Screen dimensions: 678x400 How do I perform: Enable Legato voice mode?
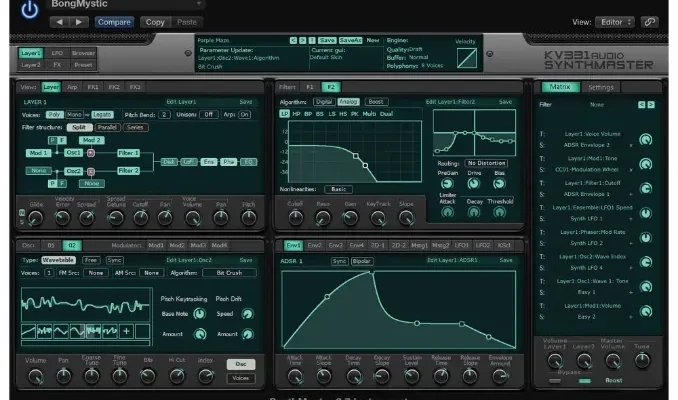tap(102, 114)
